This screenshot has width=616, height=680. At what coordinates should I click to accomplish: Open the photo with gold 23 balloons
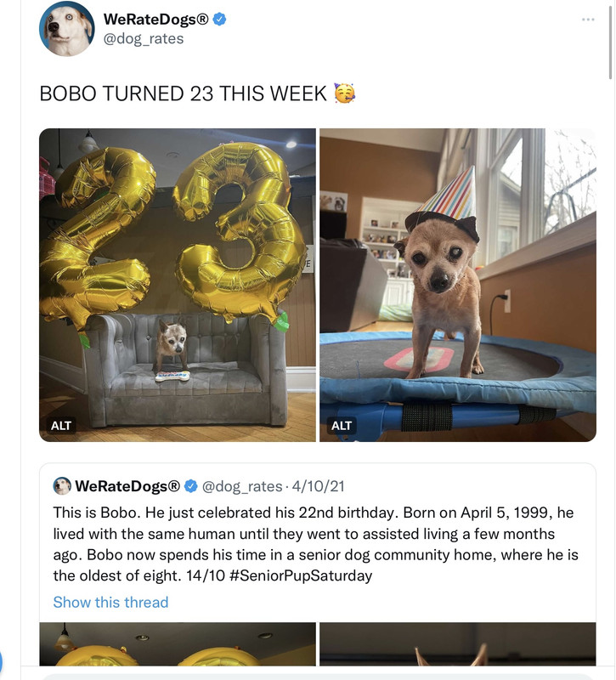(177, 284)
